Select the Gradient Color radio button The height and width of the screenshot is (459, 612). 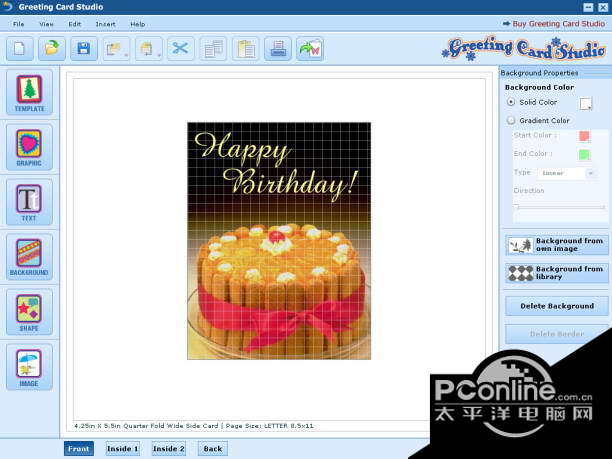(x=511, y=120)
